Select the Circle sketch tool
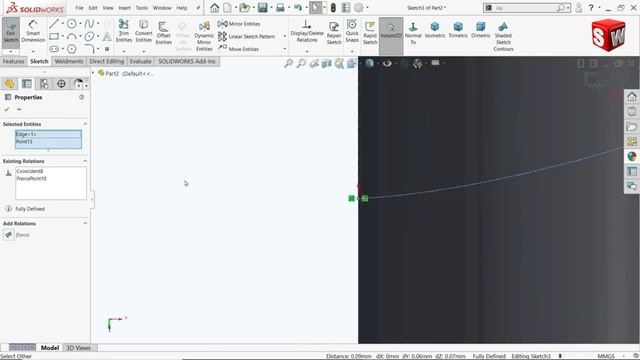 click(71, 24)
